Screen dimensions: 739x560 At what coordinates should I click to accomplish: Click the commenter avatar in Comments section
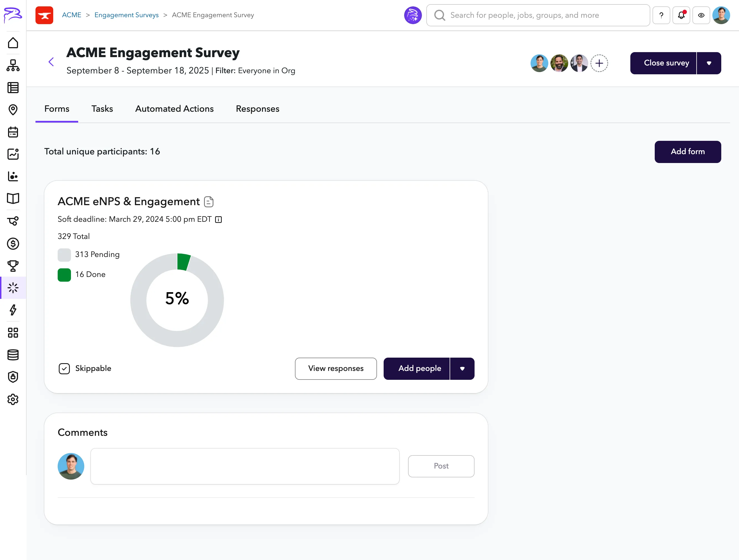71,466
